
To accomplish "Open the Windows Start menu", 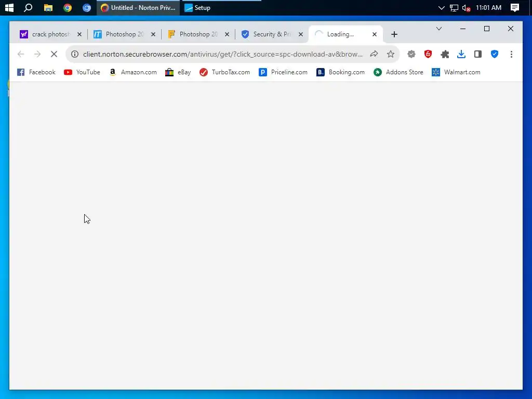I will tap(9, 7).
